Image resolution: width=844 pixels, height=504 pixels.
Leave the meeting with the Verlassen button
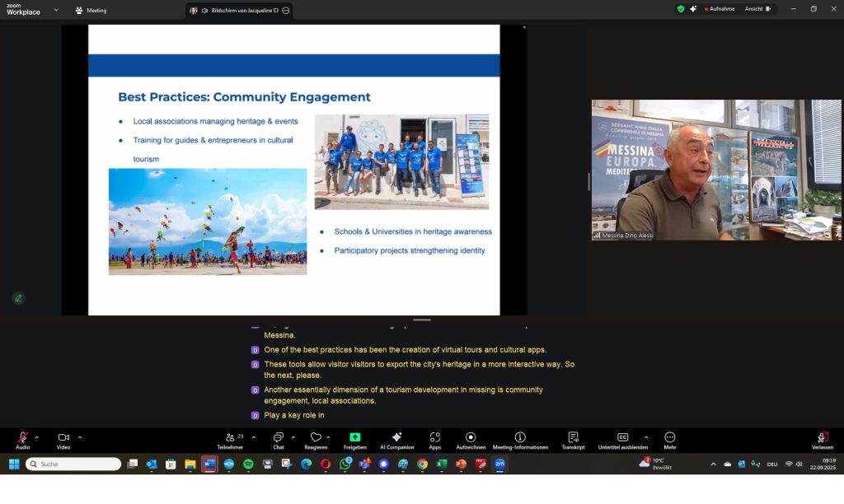coord(822,437)
